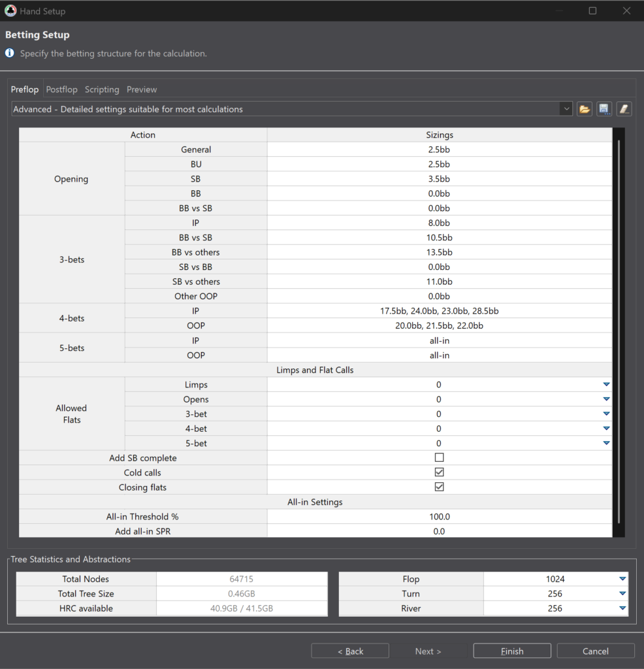The image size is (644, 669).
Task: Click the Cancel button
Action: click(596, 651)
